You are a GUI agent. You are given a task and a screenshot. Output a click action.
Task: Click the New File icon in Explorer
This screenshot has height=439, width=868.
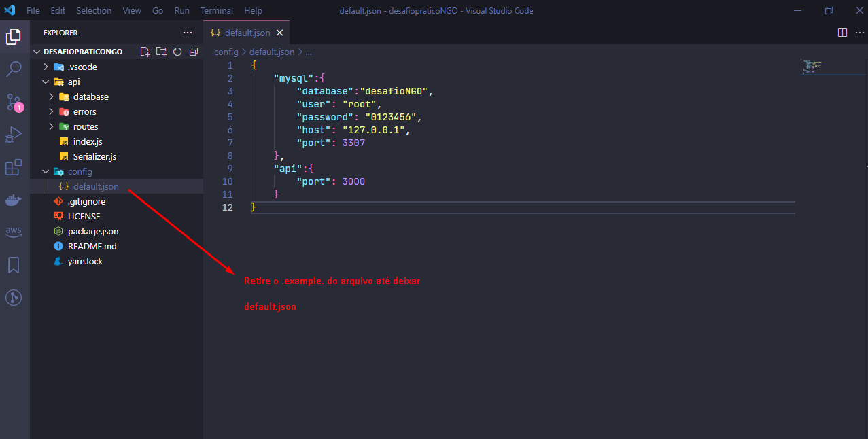tap(145, 52)
